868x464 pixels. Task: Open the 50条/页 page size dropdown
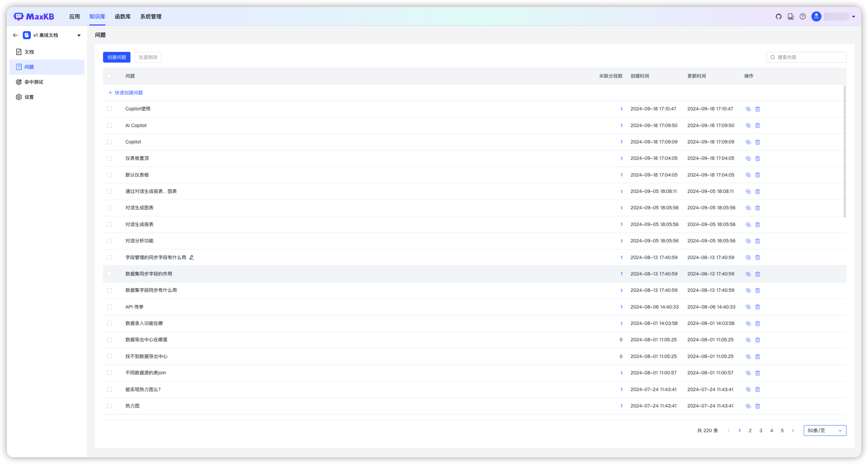[x=825, y=431]
